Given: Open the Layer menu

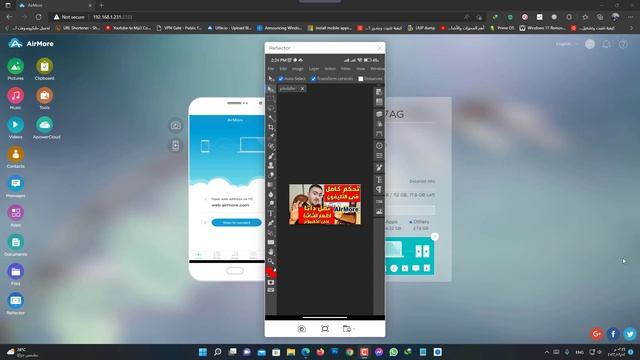Looking at the screenshot, I should tap(314, 69).
